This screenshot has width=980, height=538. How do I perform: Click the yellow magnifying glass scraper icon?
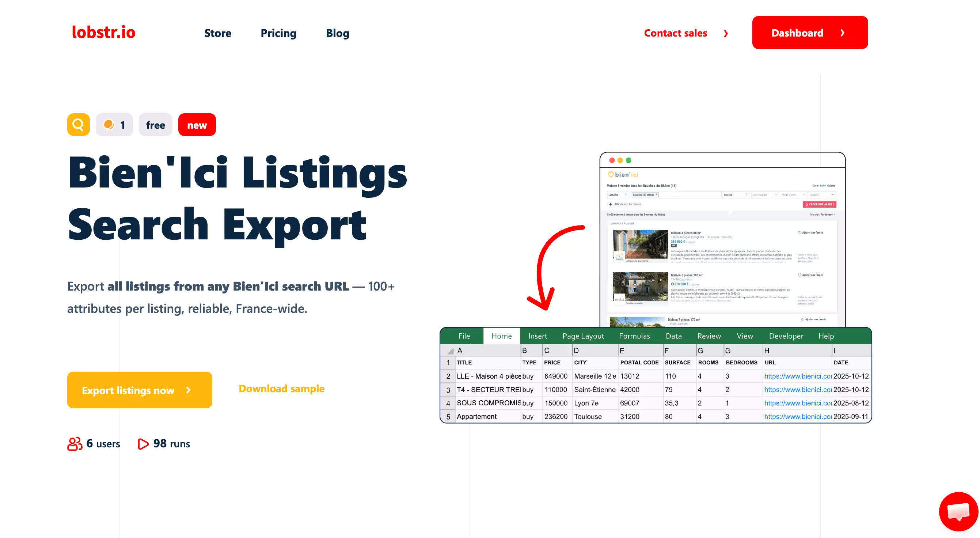[78, 124]
